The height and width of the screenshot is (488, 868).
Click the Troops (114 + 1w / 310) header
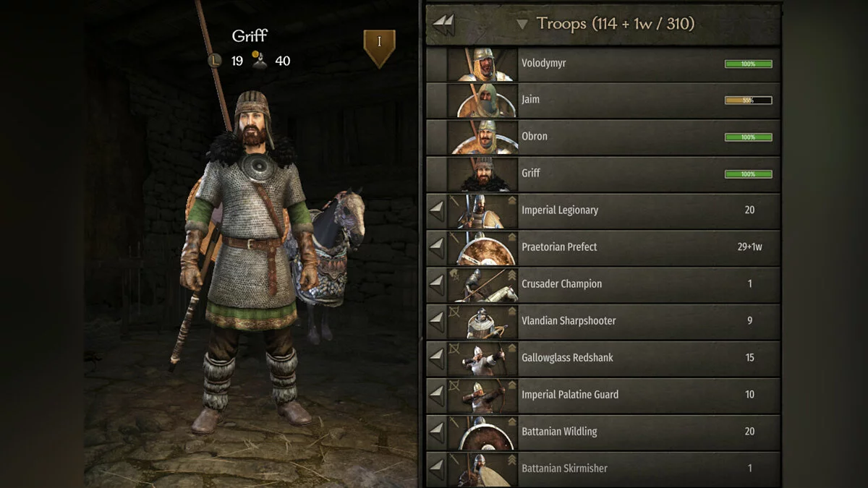click(616, 24)
